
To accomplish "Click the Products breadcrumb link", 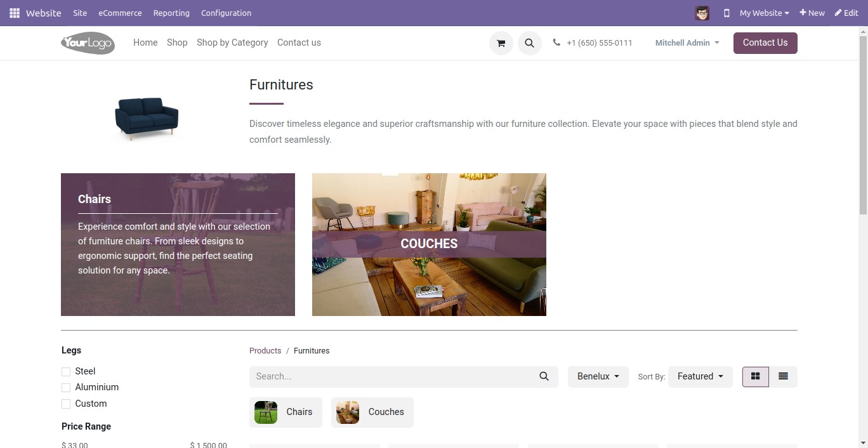I will click(x=265, y=350).
